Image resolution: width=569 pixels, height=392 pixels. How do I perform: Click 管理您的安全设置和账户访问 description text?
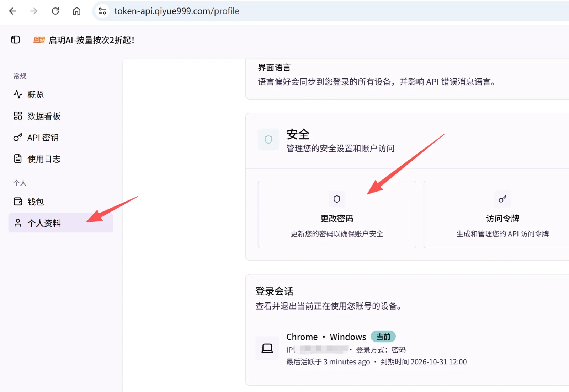click(x=340, y=148)
